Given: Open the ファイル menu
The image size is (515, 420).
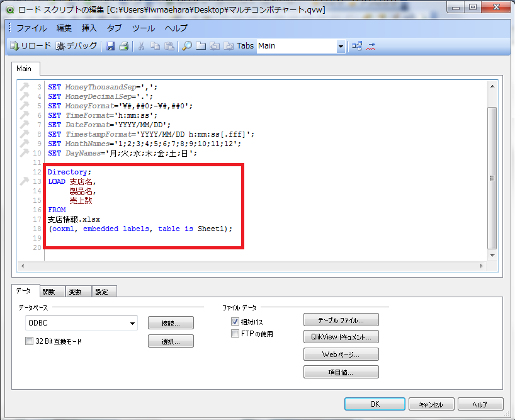Looking at the screenshot, I should [31, 28].
